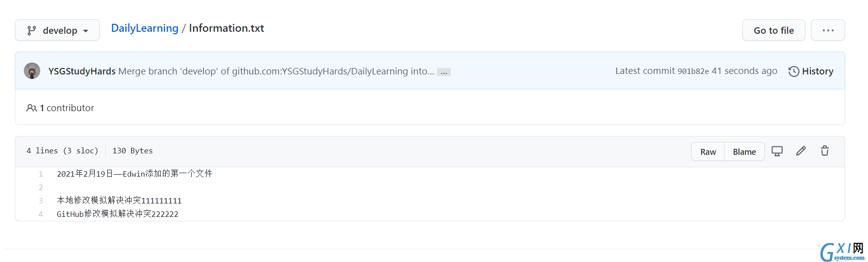Open the three-dots more options menu
868x262 pixels.
828,30
